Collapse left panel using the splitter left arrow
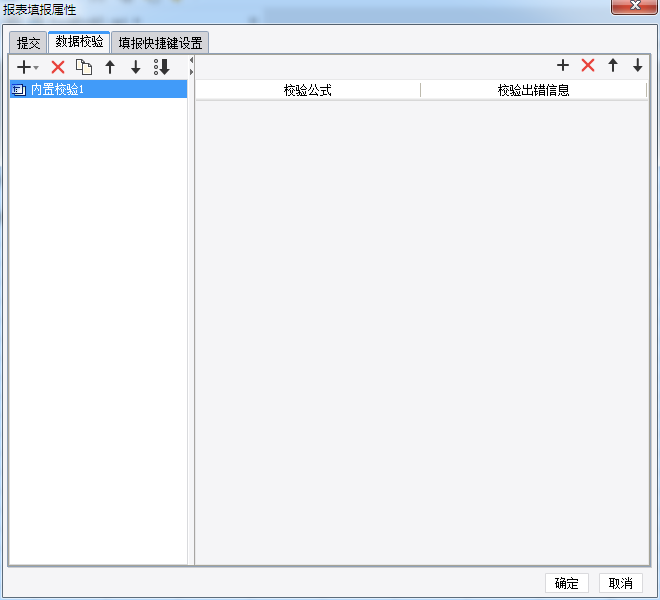The height and width of the screenshot is (600, 660). point(191,60)
